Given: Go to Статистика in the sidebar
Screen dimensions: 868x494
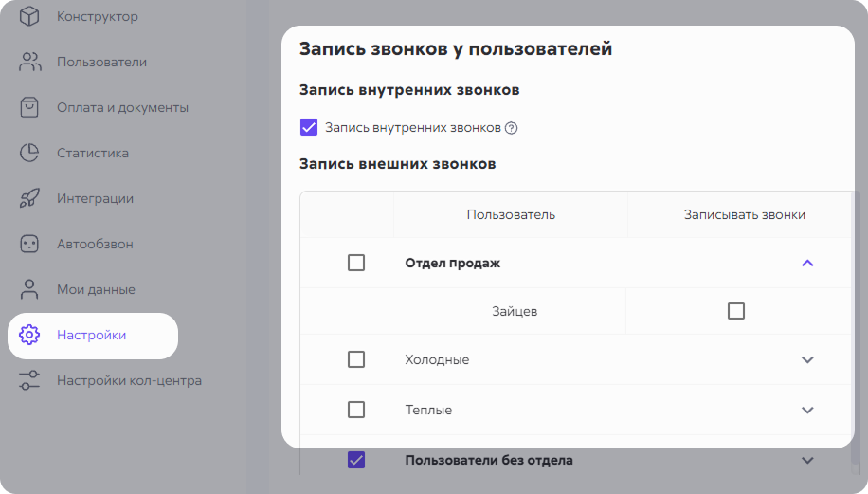Looking at the screenshot, I should click(93, 153).
